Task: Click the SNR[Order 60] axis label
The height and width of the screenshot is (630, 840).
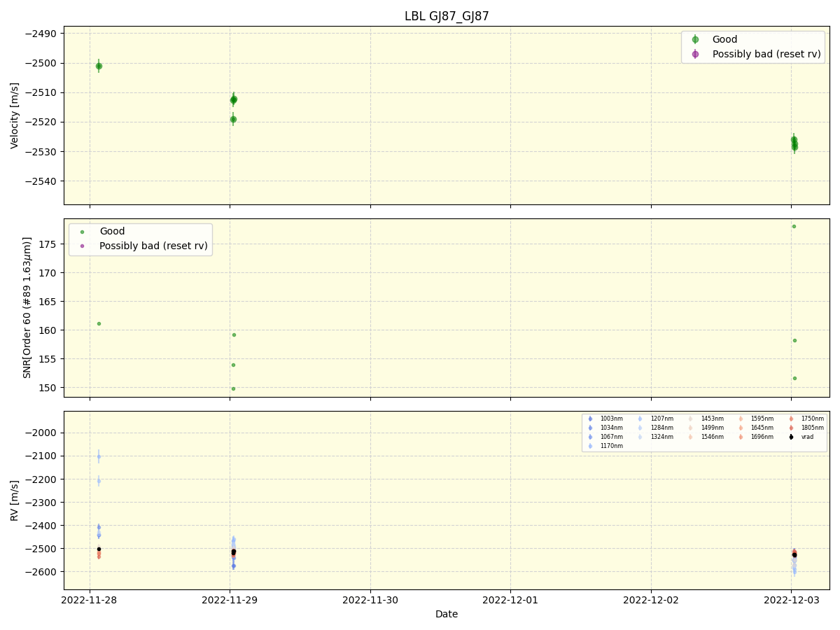Action: click(x=27, y=307)
